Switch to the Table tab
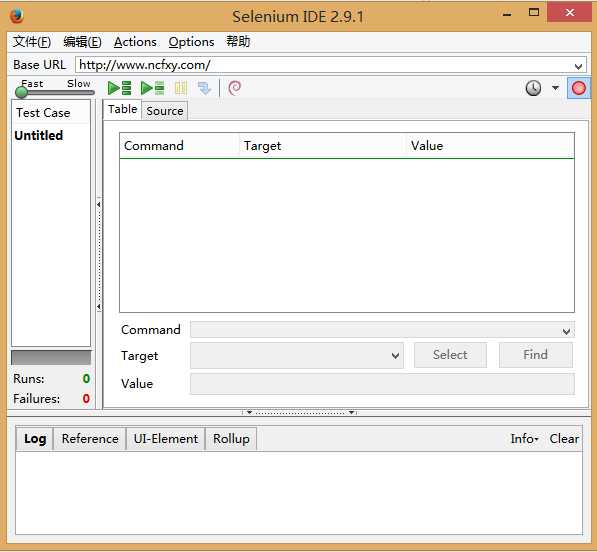The height and width of the screenshot is (552, 597). point(122,109)
